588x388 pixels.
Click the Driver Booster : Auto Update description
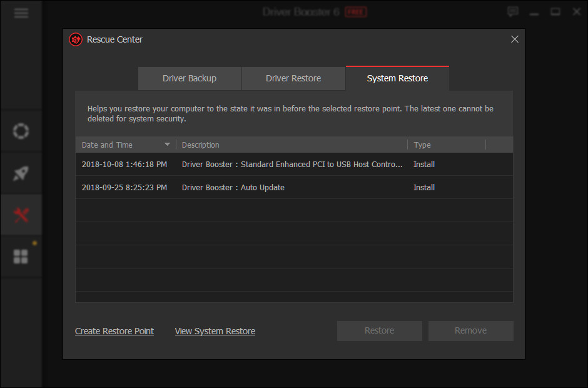pyautogui.click(x=233, y=188)
